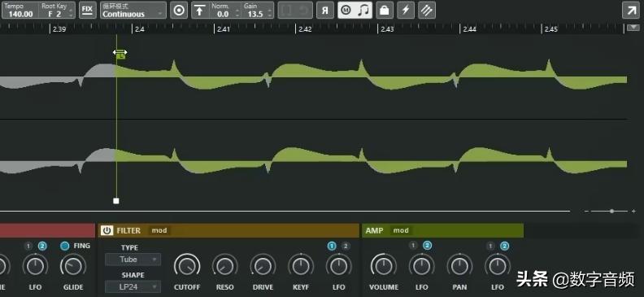The height and width of the screenshot is (297, 644).
Task: Click the KEYF knob
Action: [x=301, y=266]
